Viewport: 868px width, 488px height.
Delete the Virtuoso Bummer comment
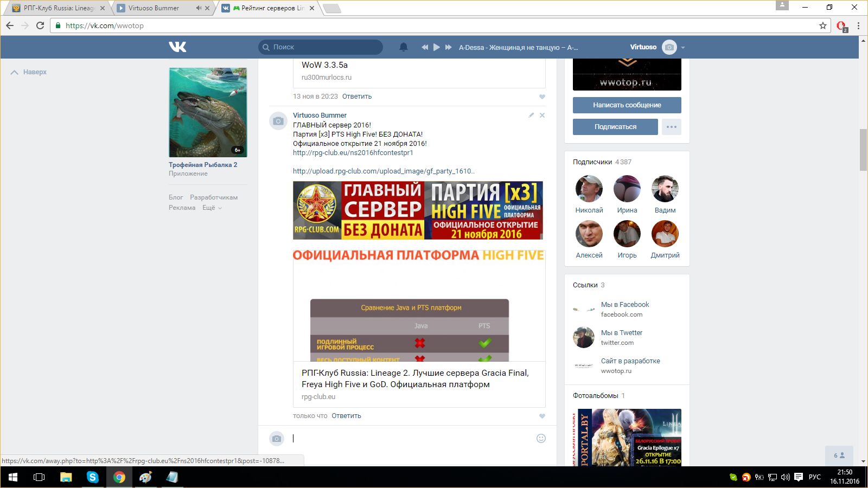tap(542, 115)
